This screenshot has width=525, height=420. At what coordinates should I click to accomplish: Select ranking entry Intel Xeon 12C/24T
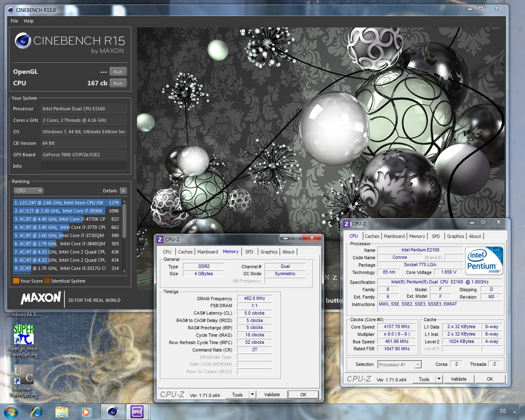click(66, 203)
